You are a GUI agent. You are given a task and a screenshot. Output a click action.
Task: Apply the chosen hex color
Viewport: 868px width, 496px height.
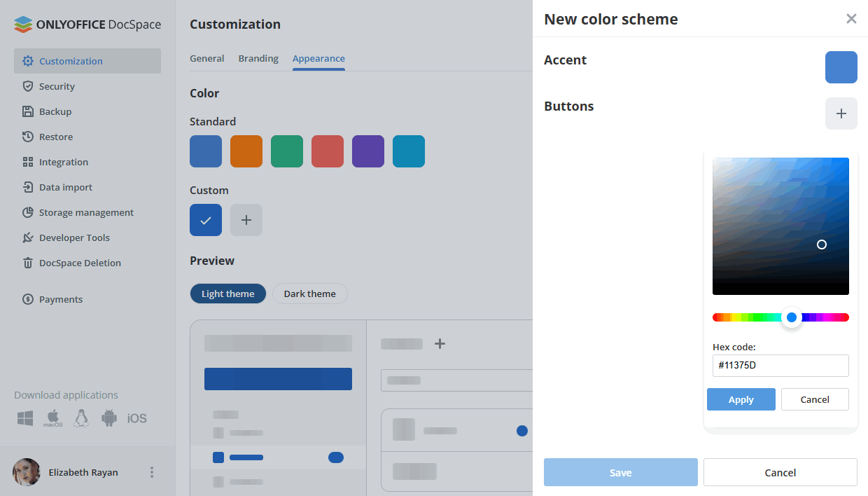741,399
